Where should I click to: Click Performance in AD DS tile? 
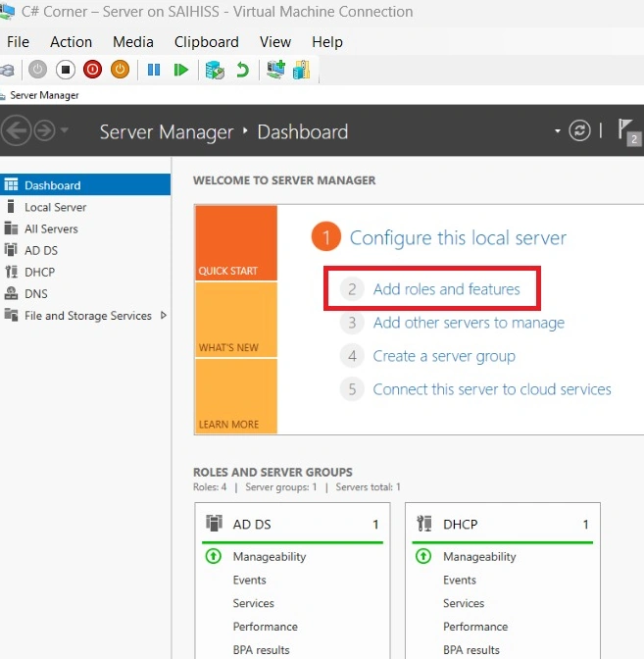pos(265,627)
